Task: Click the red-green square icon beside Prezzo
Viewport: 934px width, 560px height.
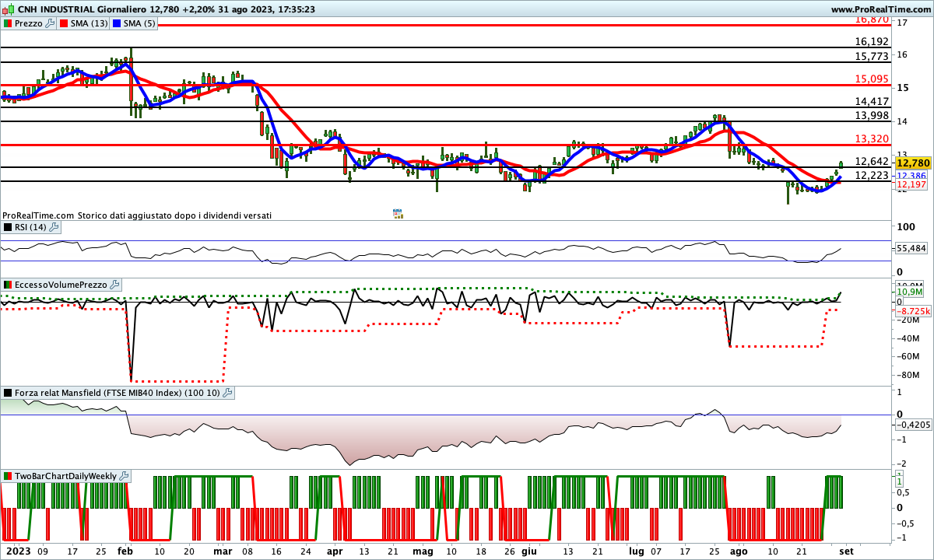Action: point(8,23)
